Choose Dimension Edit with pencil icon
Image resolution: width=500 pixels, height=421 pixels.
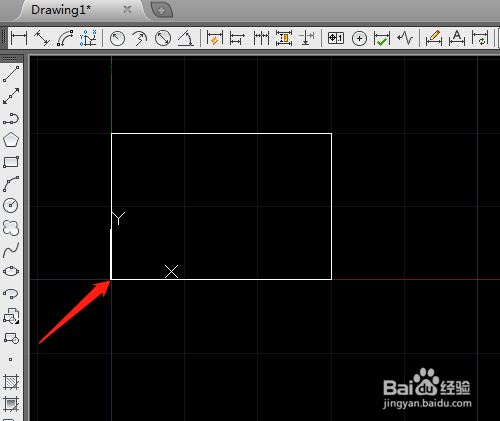pyautogui.click(x=434, y=38)
